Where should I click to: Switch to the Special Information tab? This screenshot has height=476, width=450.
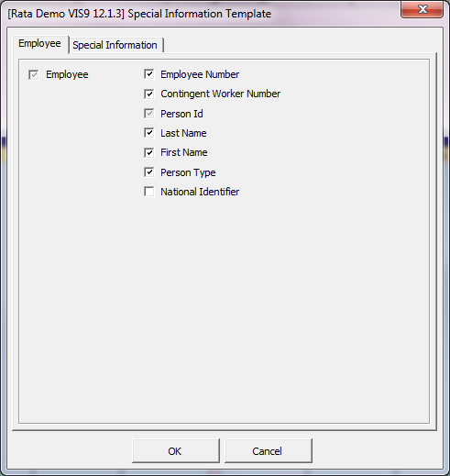point(115,45)
